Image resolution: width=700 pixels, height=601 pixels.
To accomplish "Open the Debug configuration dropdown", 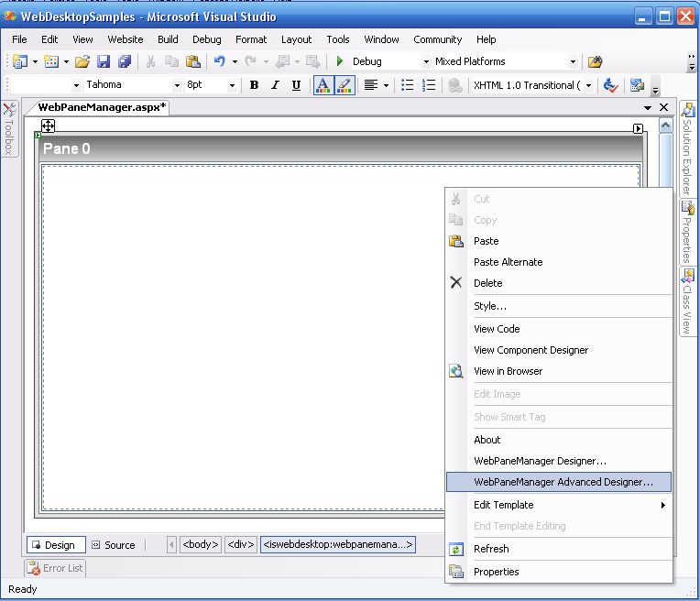I will 426,61.
